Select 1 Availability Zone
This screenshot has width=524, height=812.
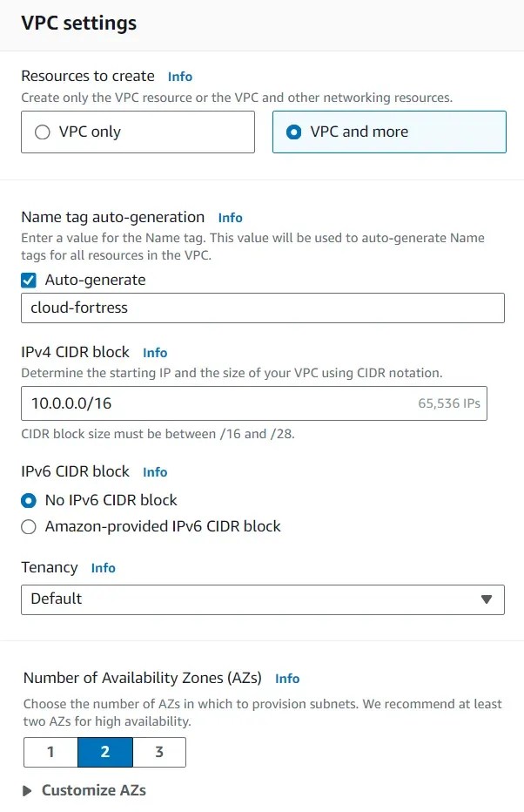pos(50,751)
